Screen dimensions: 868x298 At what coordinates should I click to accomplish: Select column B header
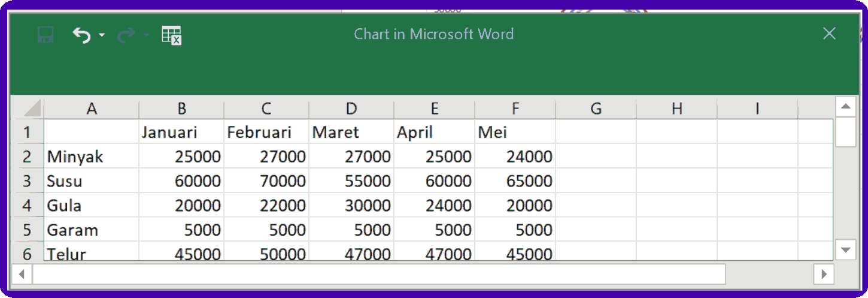tap(181, 109)
